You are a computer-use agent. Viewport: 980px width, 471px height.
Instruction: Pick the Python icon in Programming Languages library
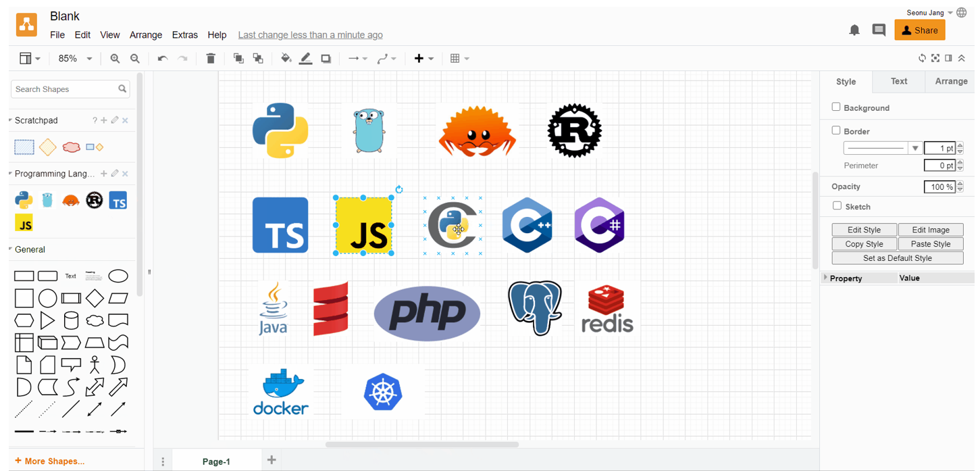24,200
